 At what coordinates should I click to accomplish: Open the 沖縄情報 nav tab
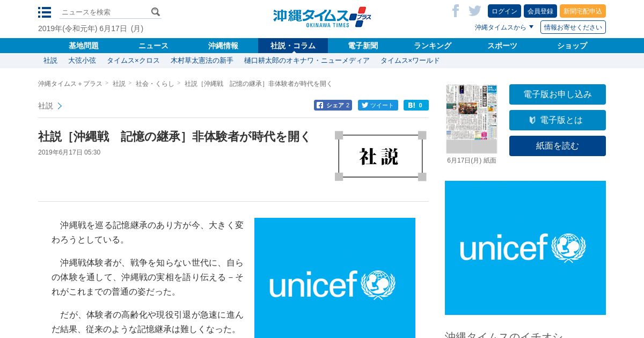coord(223,46)
